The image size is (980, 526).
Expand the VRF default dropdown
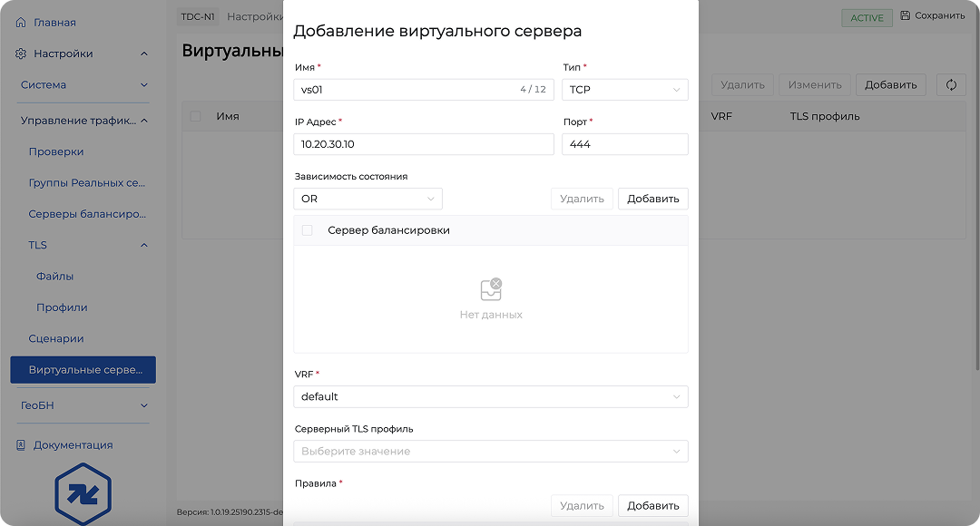pyautogui.click(x=490, y=397)
